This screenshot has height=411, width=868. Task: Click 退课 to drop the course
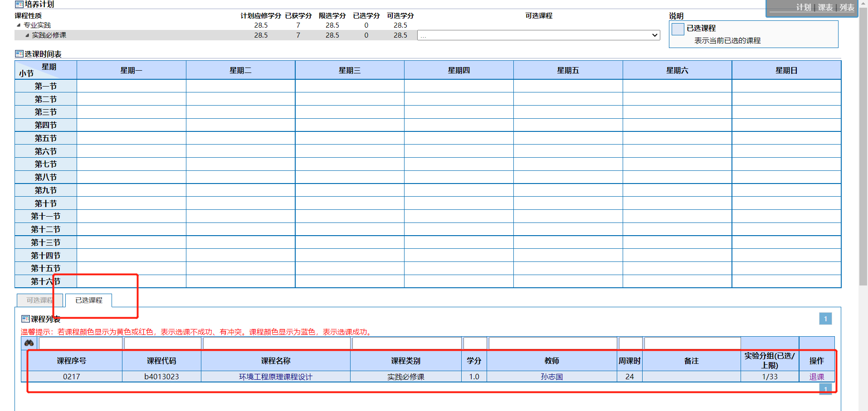(x=816, y=377)
